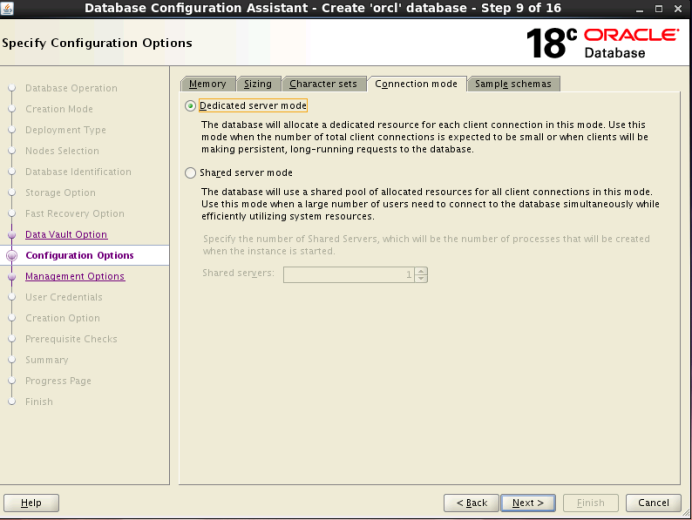Switch to the Memory tab
The image size is (692, 520).
(x=207, y=84)
